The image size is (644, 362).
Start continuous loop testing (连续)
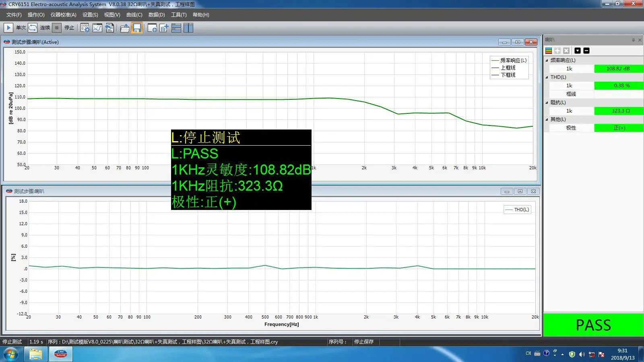(33, 28)
